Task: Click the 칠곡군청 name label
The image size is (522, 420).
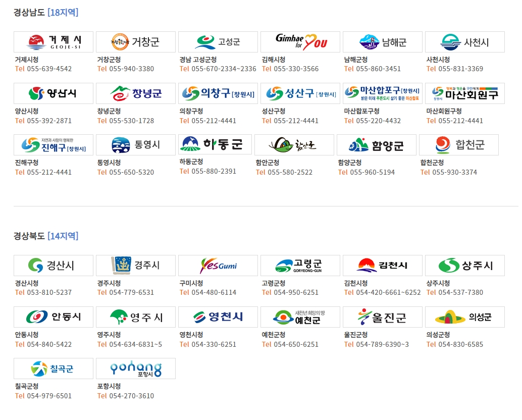Action: point(27,386)
